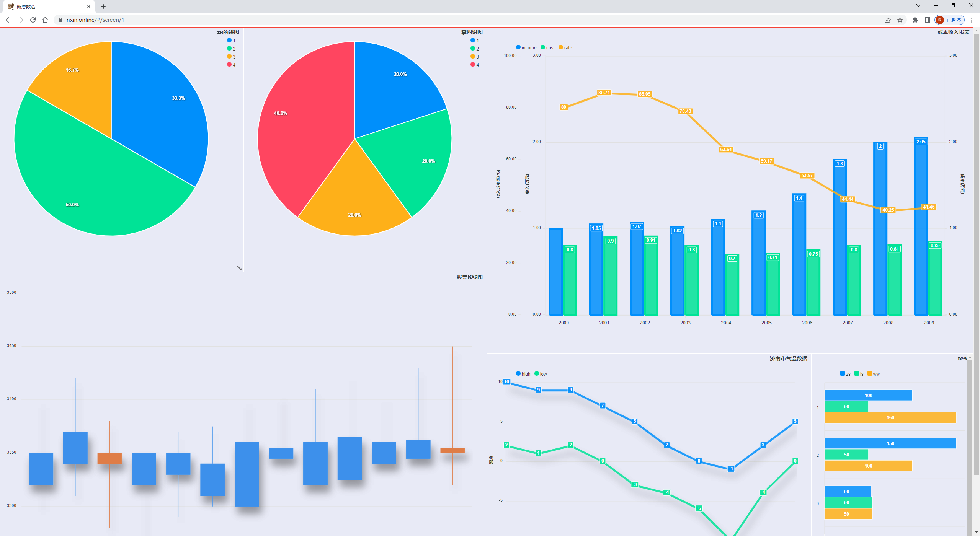This screenshot has width=980, height=536.
Task: Go back with the browser arrow
Action: (x=8, y=20)
